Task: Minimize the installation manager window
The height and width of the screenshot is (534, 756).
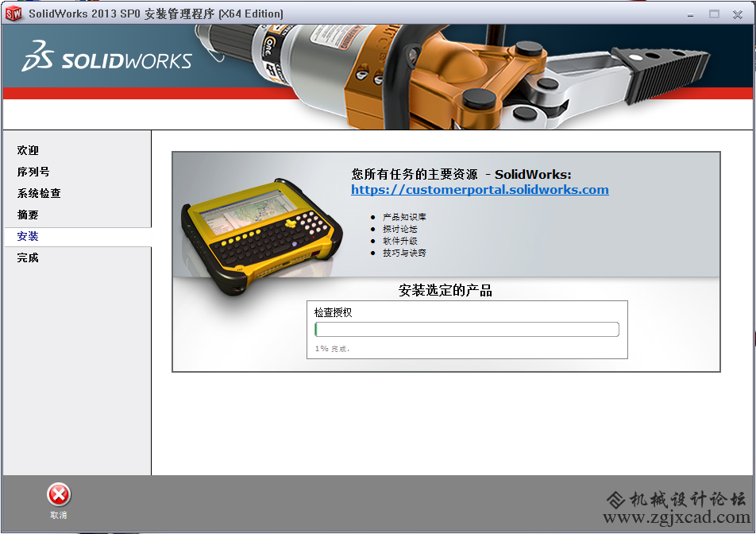Action: click(x=690, y=14)
